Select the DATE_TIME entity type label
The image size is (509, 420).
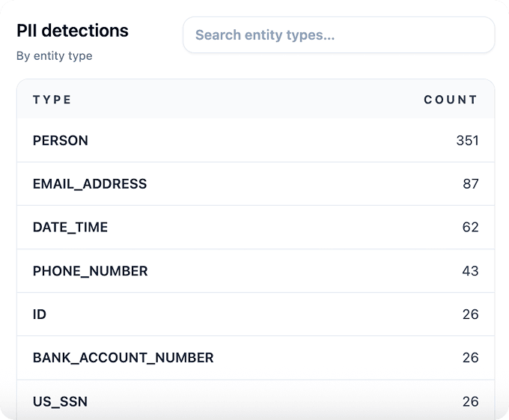click(70, 228)
